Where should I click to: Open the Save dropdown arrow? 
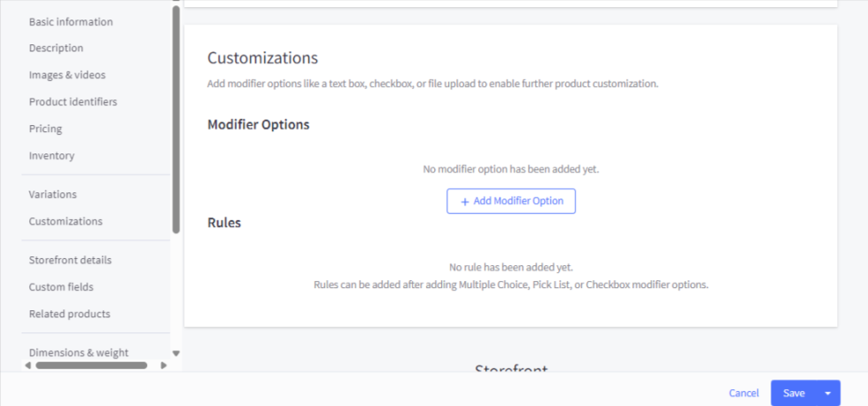tap(828, 394)
